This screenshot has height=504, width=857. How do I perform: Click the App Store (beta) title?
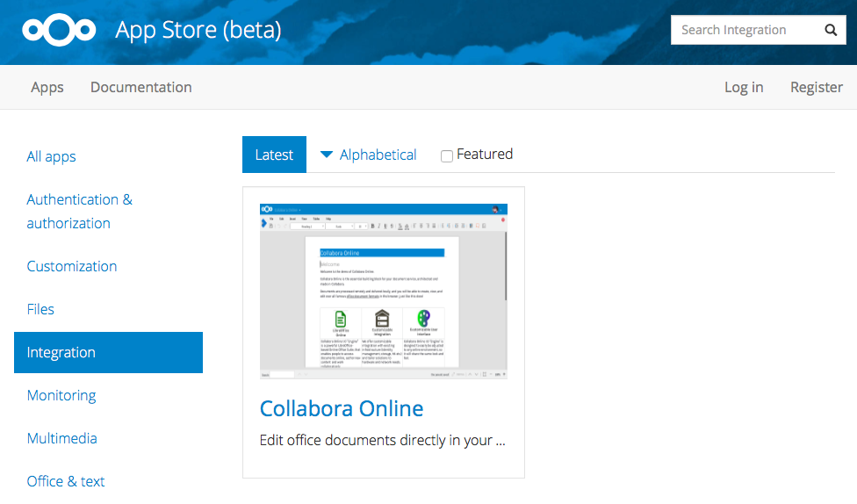pos(198,30)
